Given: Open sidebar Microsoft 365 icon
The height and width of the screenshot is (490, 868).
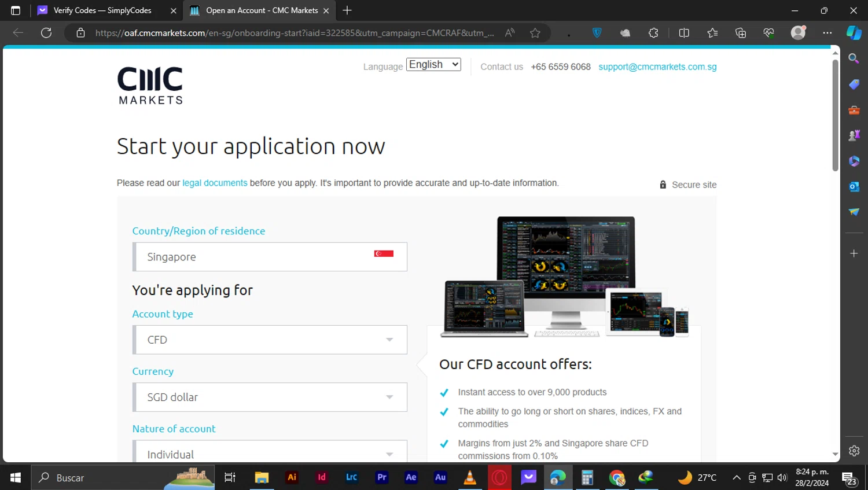Looking at the screenshot, I should [x=854, y=161].
